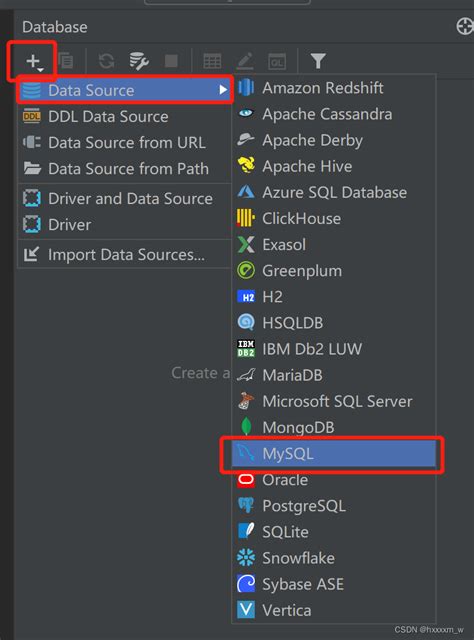Click the crosshair locate icon in panel header
This screenshot has height=640, width=474.
pyautogui.click(x=464, y=27)
